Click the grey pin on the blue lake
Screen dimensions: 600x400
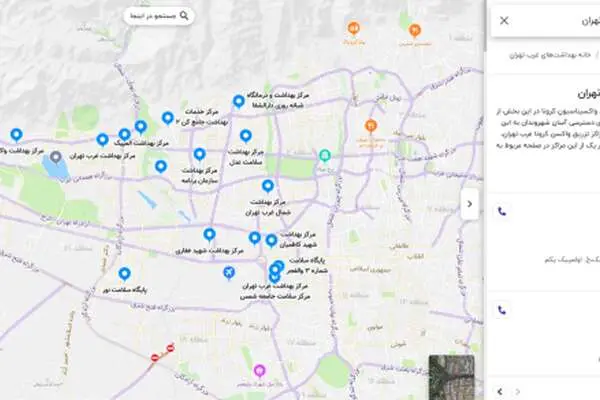point(56,157)
